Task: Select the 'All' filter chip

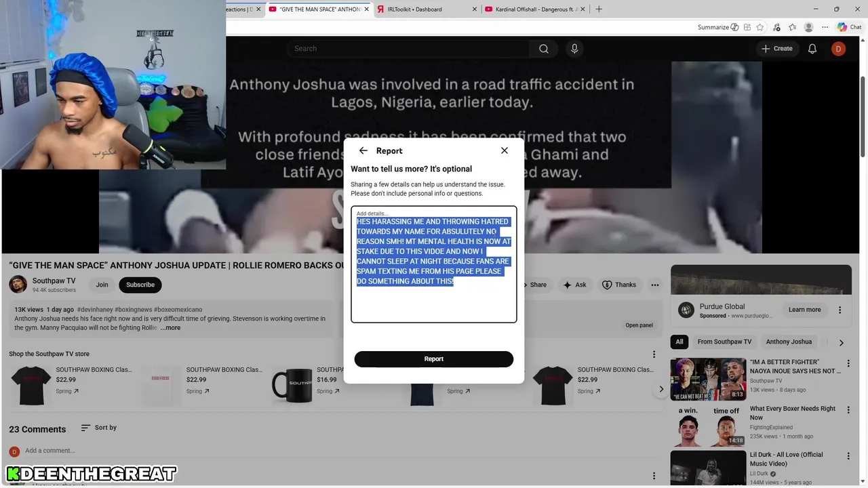Action: pos(679,342)
